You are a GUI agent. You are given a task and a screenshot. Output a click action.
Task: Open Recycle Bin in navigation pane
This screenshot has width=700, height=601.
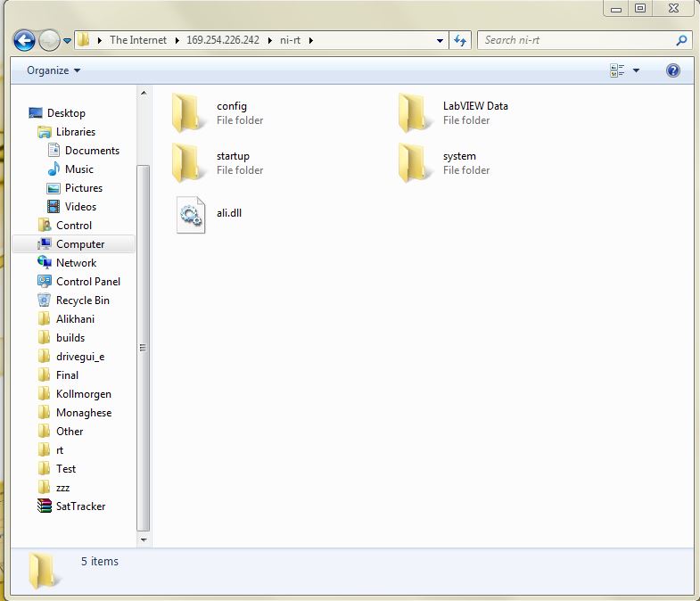click(82, 300)
